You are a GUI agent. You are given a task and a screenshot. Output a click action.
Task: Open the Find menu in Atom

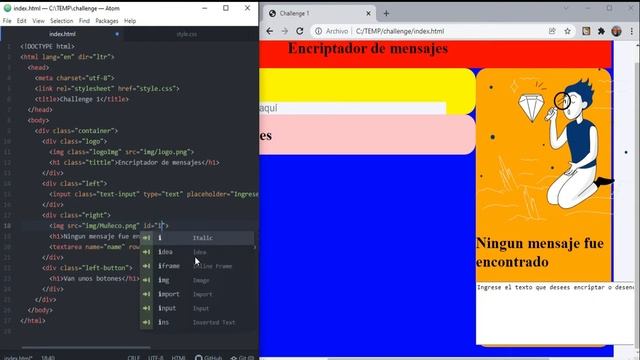pyautogui.click(x=84, y=21)
